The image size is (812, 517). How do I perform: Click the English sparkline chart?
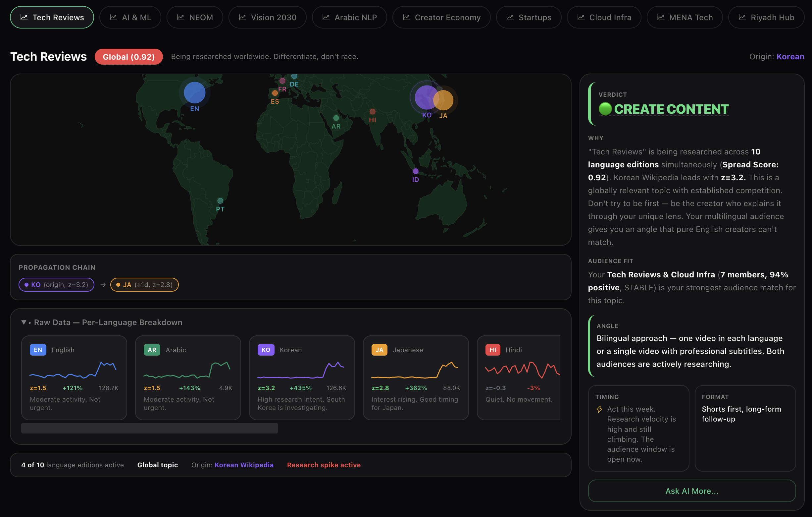tap(73, 370)
